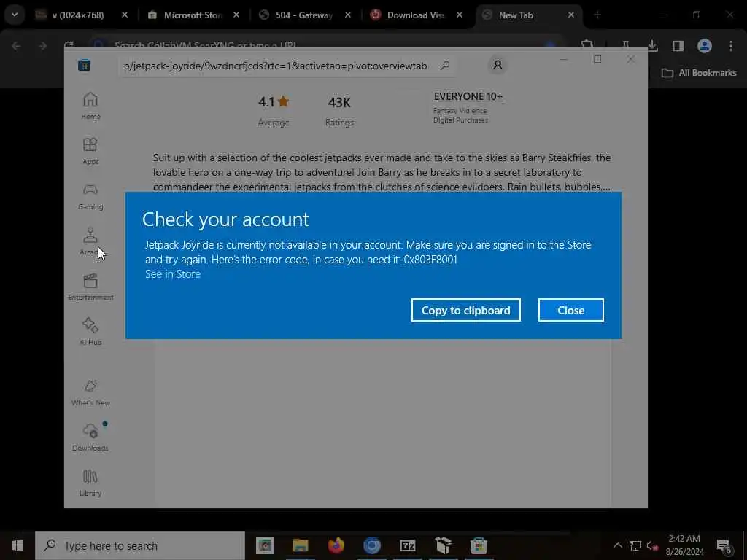Go back in the browser

(16, 46)
